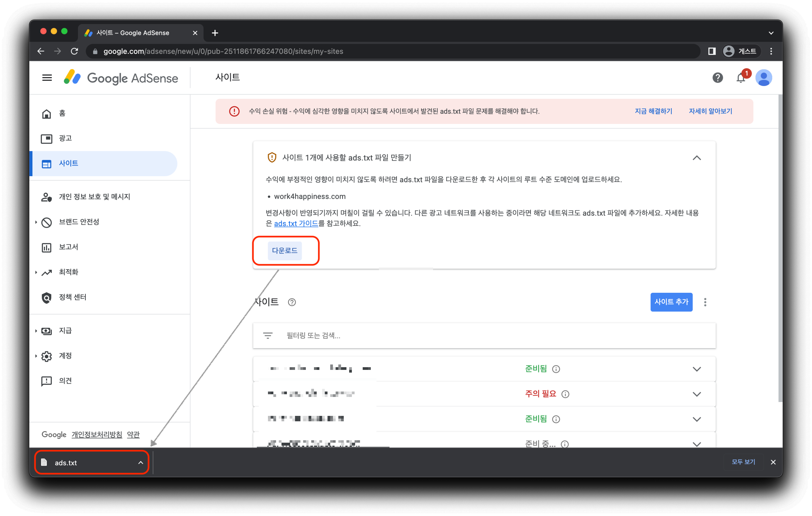Open 정책 센터 in sidebar
This screenshot has height=516, width=812.
tap(73, 297)
